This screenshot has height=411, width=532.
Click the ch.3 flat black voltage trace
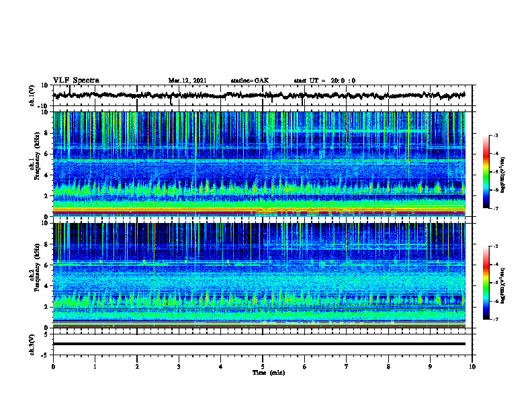point(259,344)
